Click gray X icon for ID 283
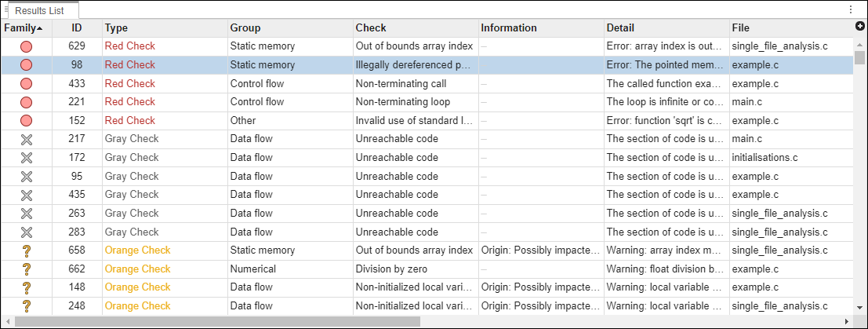 (26, 232)
